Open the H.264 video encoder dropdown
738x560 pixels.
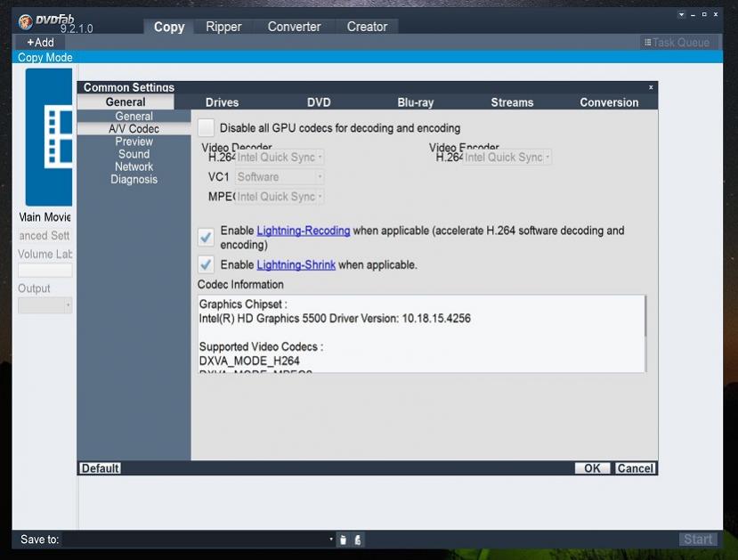[x=507, y=158]
